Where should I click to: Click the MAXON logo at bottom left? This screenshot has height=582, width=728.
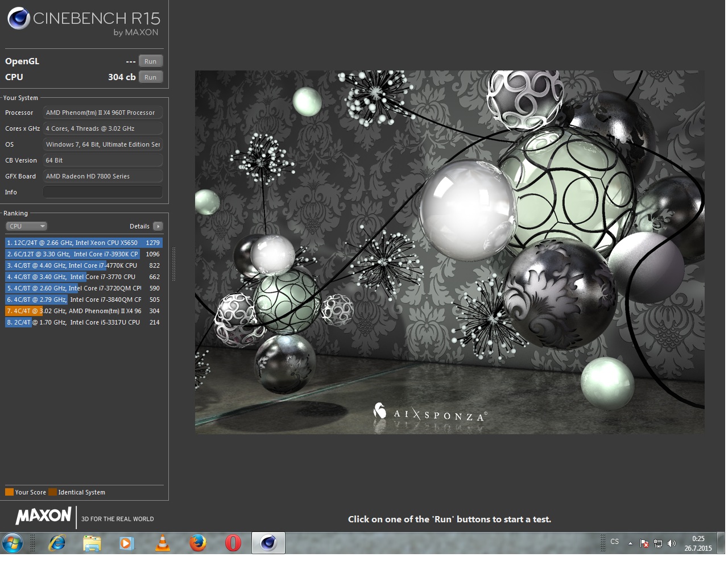point(43,516)
